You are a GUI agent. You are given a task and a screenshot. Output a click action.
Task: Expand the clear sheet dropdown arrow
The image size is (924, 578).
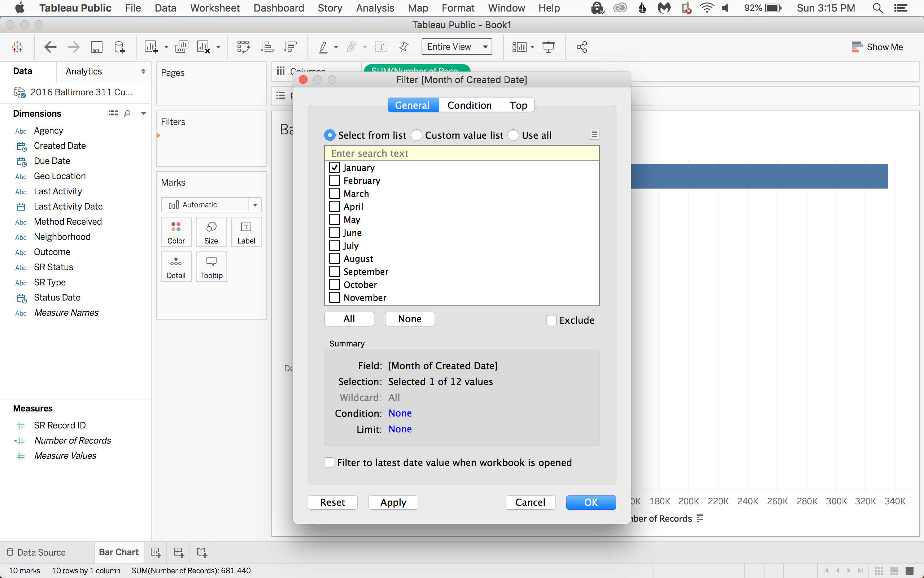click(218, 47)
